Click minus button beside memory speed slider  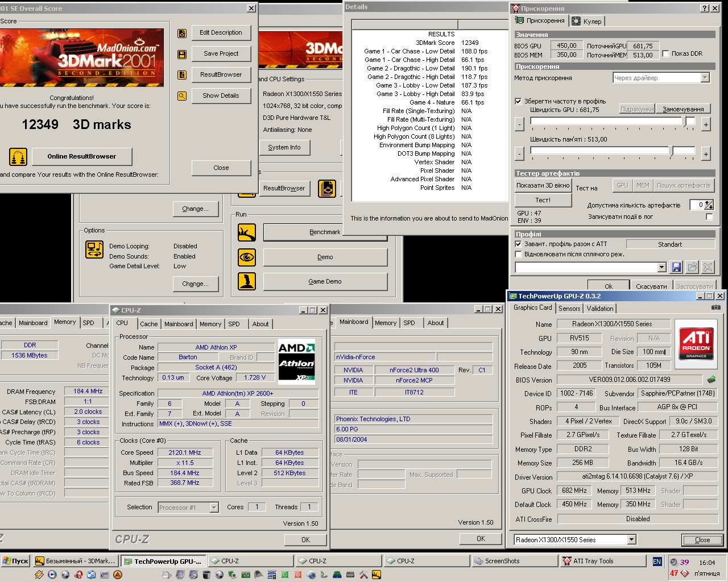point(519,153)
